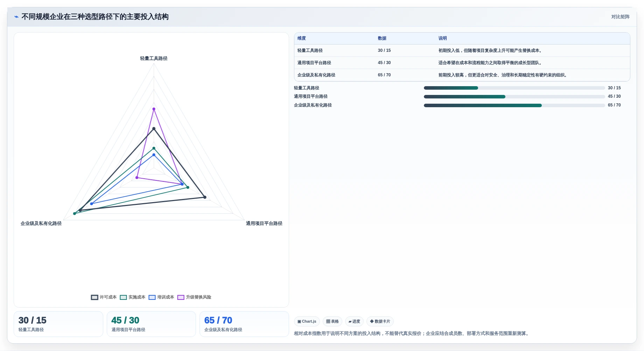Screen dimensions: 644x351
Task: Click the purple data point on top axis
Action: click(154, 109)
